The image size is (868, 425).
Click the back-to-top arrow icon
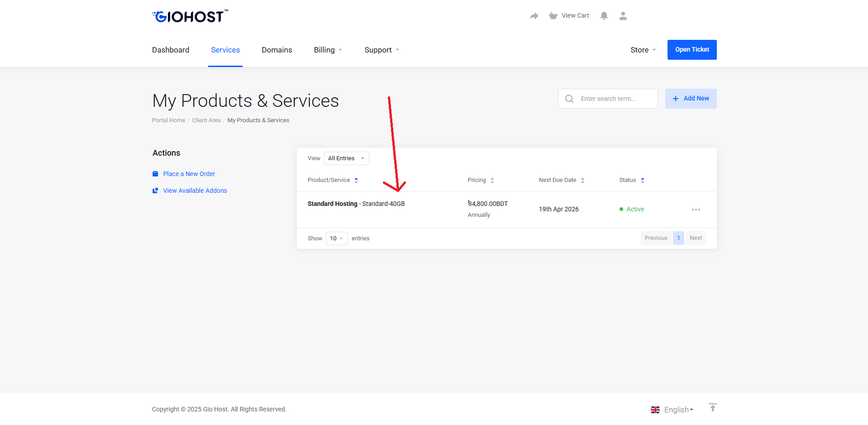pyautogui.click(x=713, y=407)
